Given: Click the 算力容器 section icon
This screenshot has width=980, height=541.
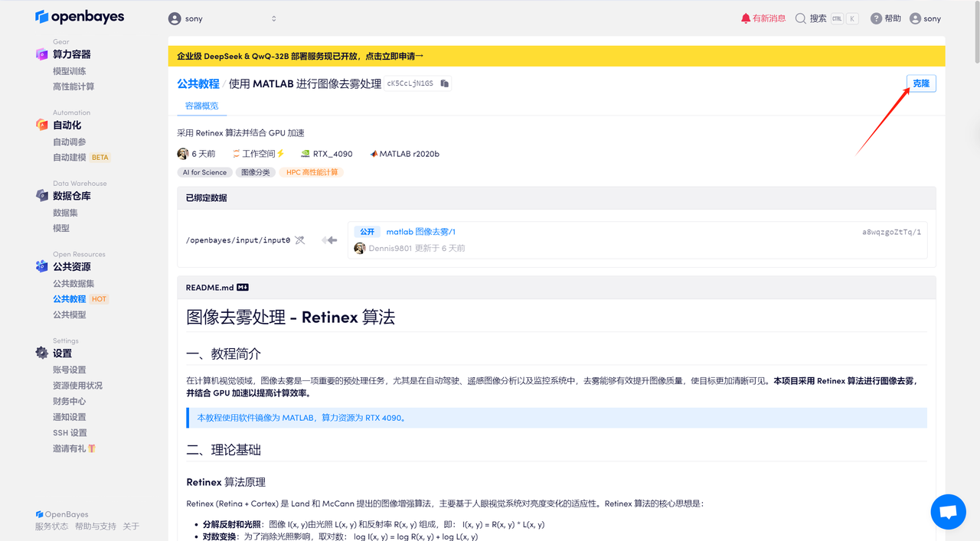Looking at the screenshot, I should tap(42, 54).
